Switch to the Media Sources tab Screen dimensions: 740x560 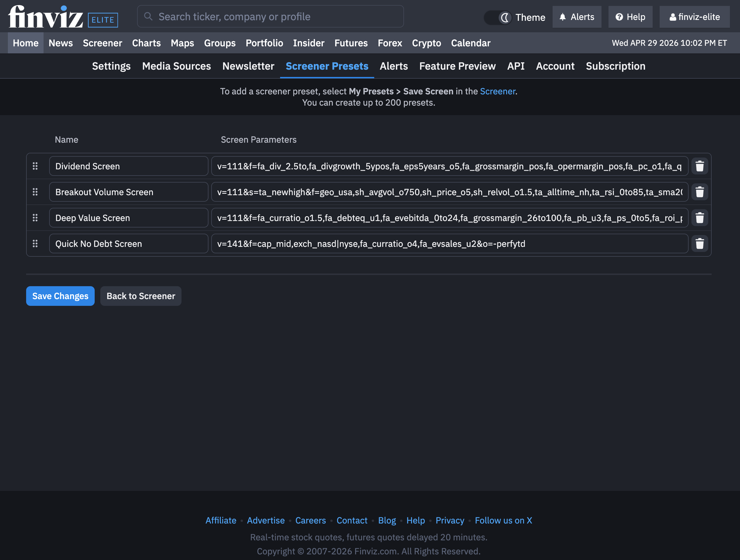pos(176,66)
